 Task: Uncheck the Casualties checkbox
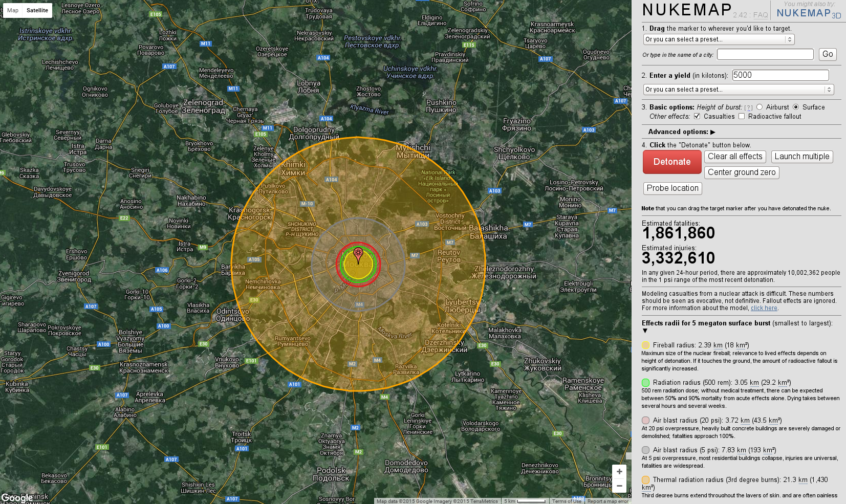point(697,116)
